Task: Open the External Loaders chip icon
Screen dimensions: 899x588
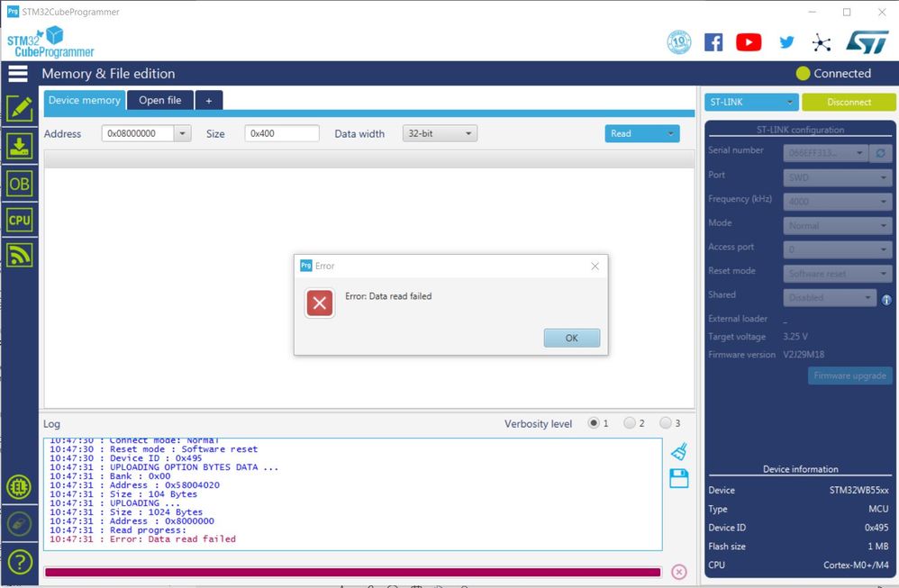Action: click(x=19, y=487)
